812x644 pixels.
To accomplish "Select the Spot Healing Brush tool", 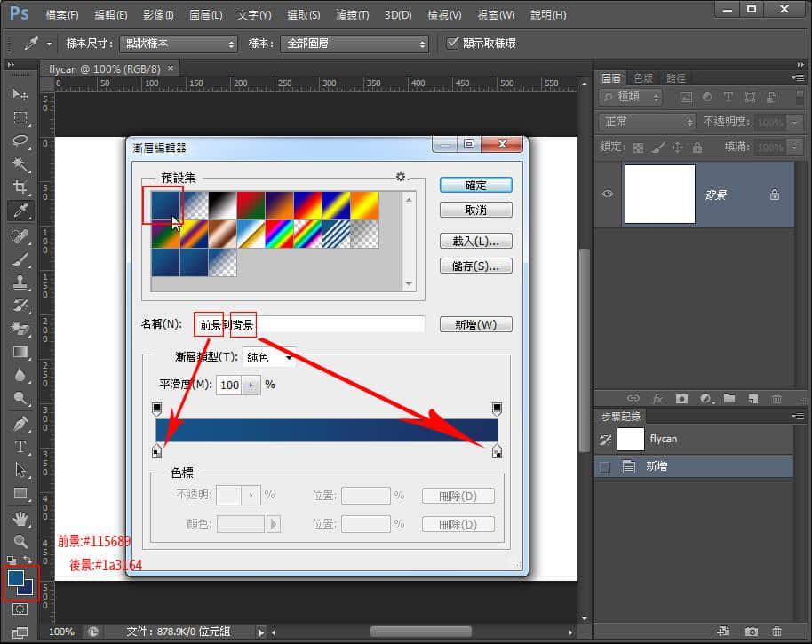I will click(x=20, y=236).
